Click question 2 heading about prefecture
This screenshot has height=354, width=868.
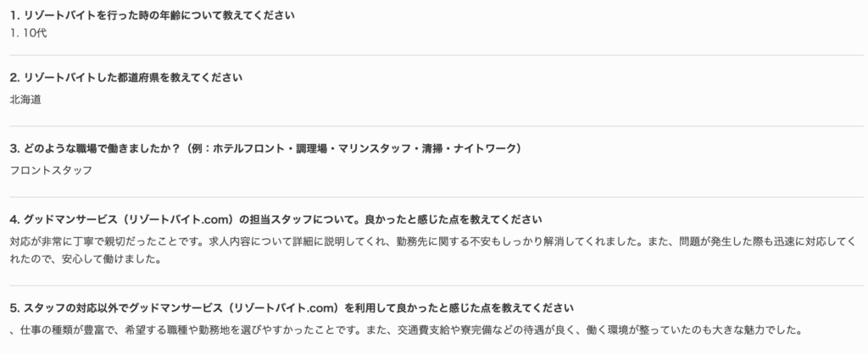coord(126,77)
